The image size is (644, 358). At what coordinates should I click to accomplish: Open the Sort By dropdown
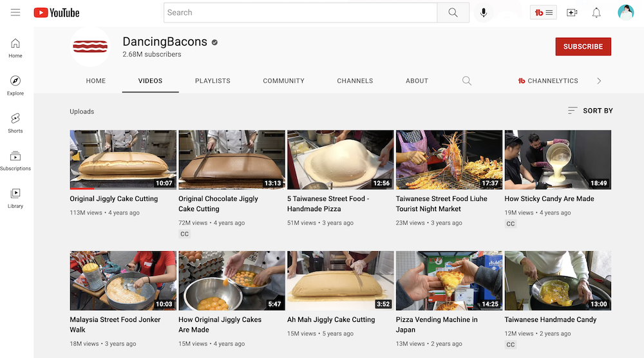(590, 111)
